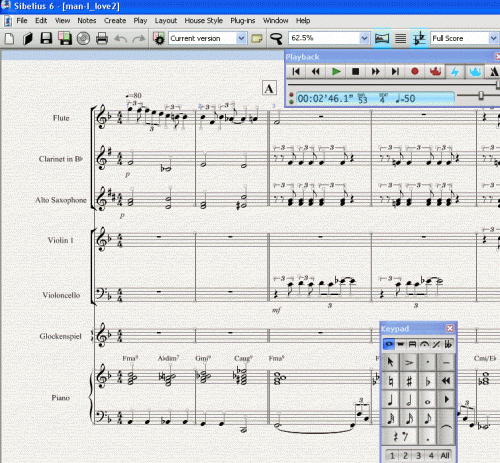The width and height of the screenshot is (500, 463).
Task: Click the red-and-green disk icon in the toolbar
Action: (65, 39)
